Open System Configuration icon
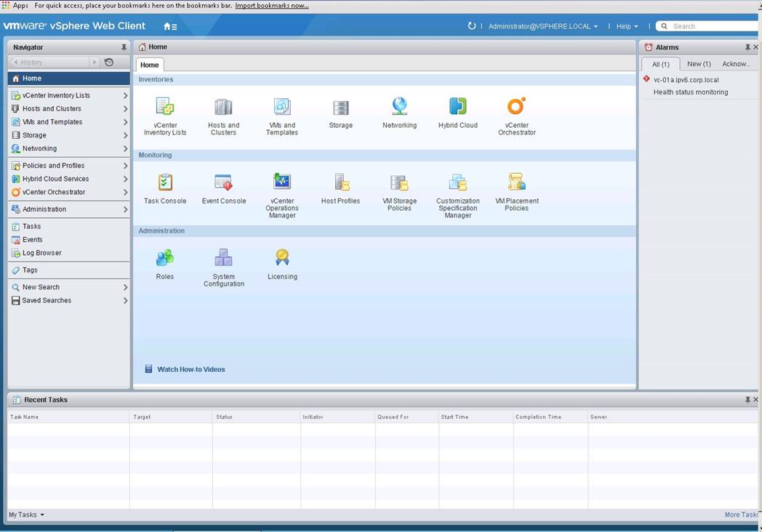The image size is (762, 532). click(223, 257)
